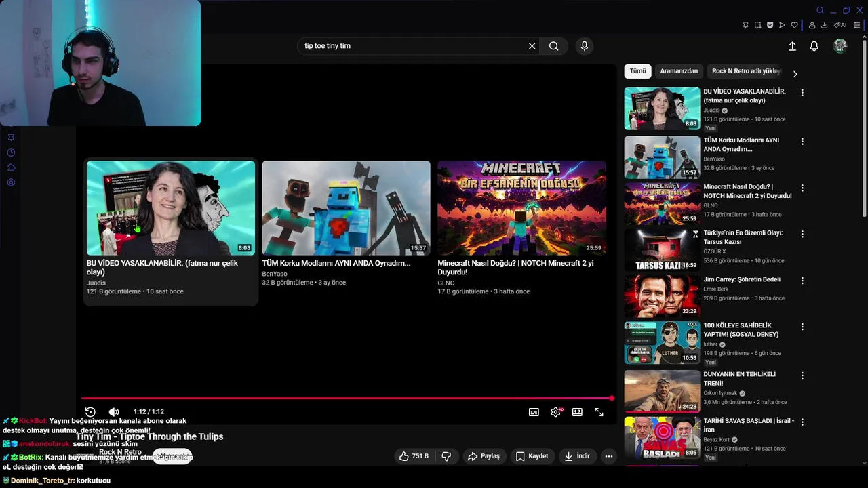Open GLNC channel under end-screen video
The width and height of the screenshot is (868, 488).
point(446,283)
